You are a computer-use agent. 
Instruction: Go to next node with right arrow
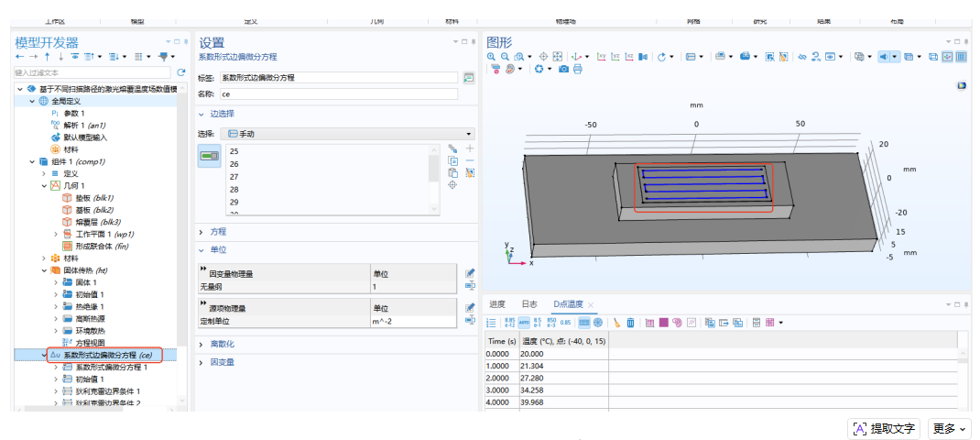(x=33, y=56)
